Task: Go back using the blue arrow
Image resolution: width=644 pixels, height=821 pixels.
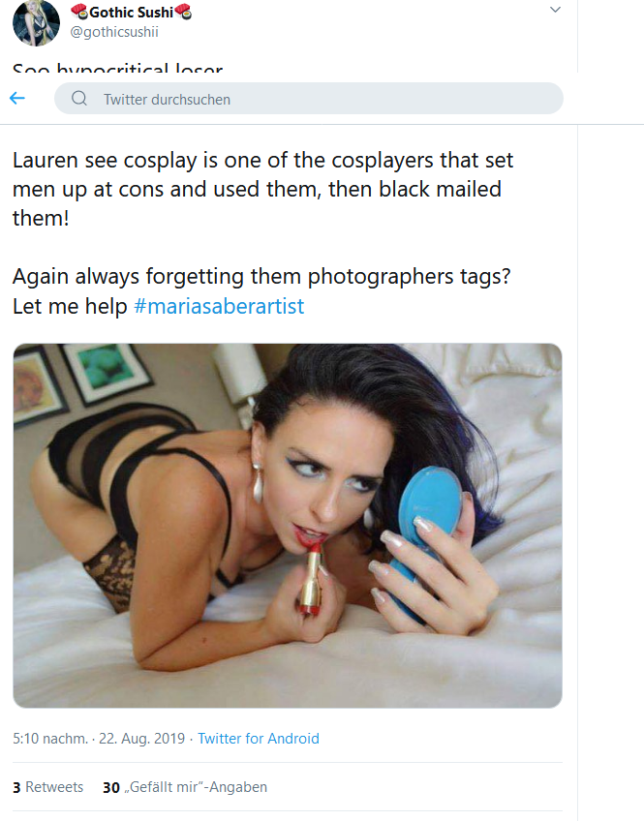Action: [17, 98]
